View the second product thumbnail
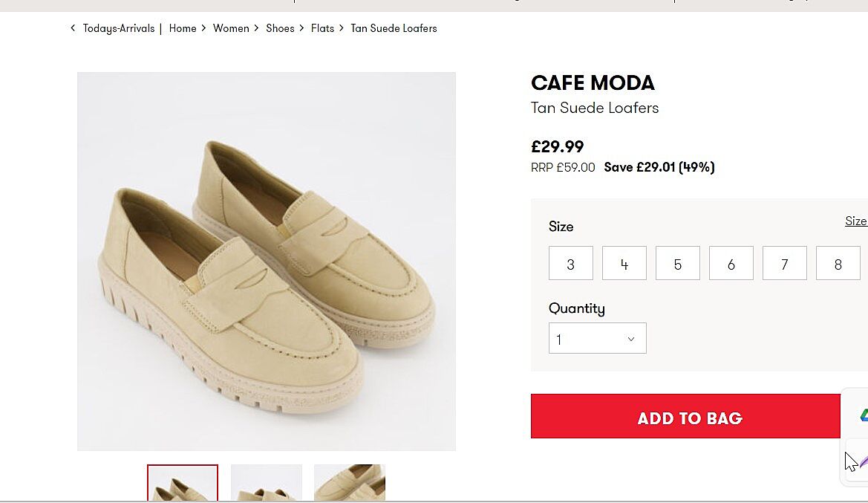The image size is (868, 503). pyautogui.click(x=267, y=483)
